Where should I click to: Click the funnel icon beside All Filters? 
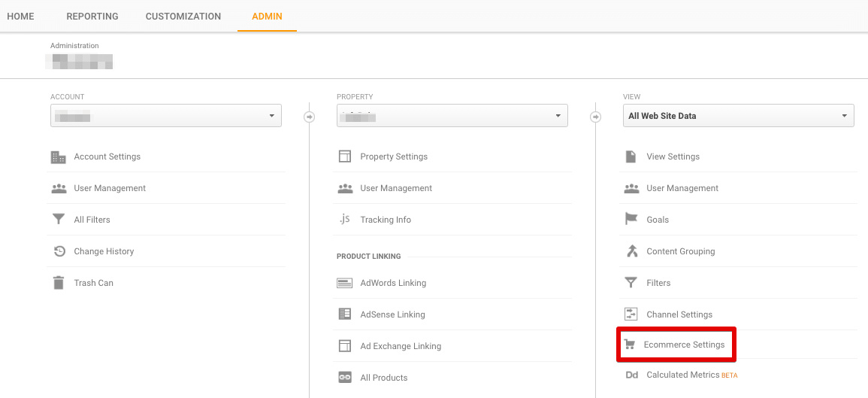[58, 220]
